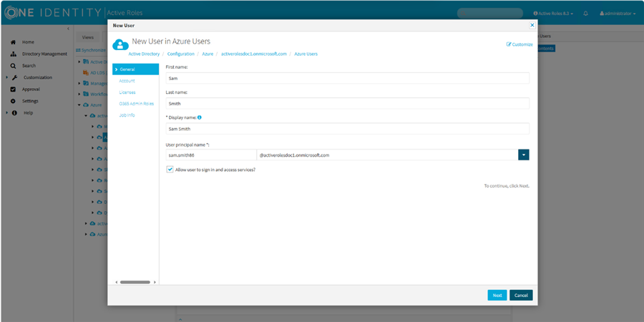Expand the Active Directory tree node
Image resolution: width=644 pixels, height=322 pixels.
point(79,62)
